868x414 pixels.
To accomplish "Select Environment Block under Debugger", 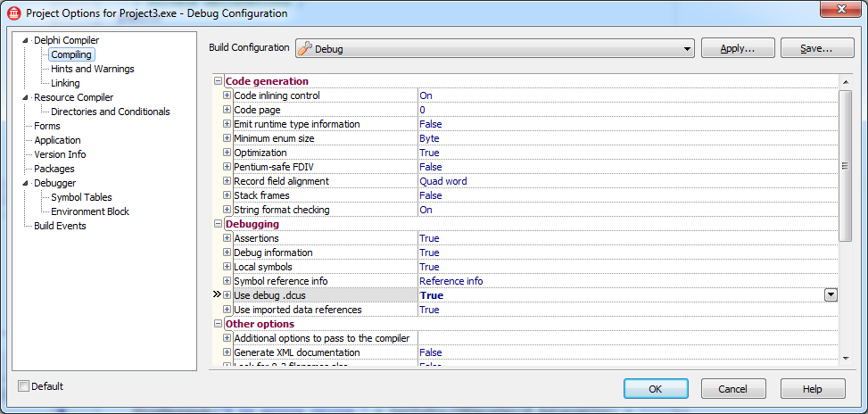I will pos(90,212).
